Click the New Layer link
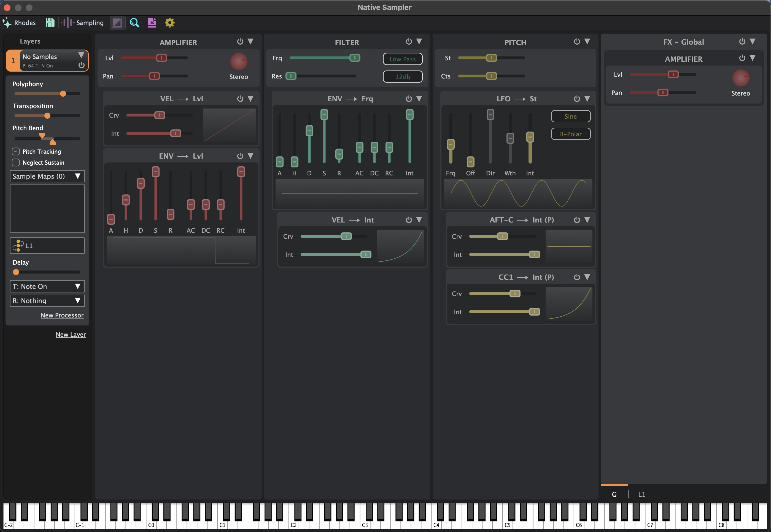The width and height of the screenshot is (771, 532). click(x=71, y=334)
